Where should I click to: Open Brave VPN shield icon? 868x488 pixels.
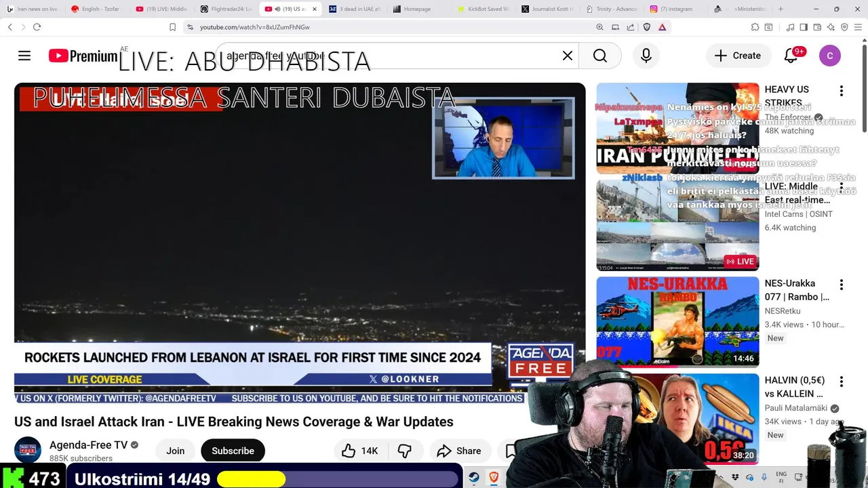click(x=844, y=27)
